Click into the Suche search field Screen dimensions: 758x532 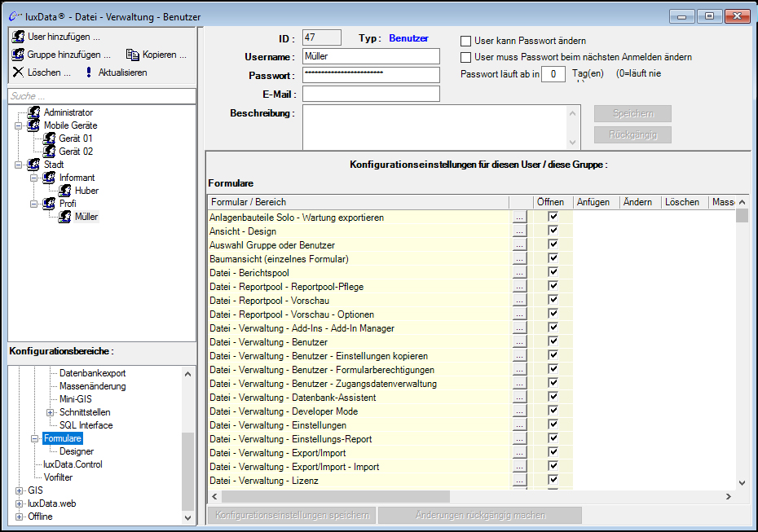(x=101, y=96)
